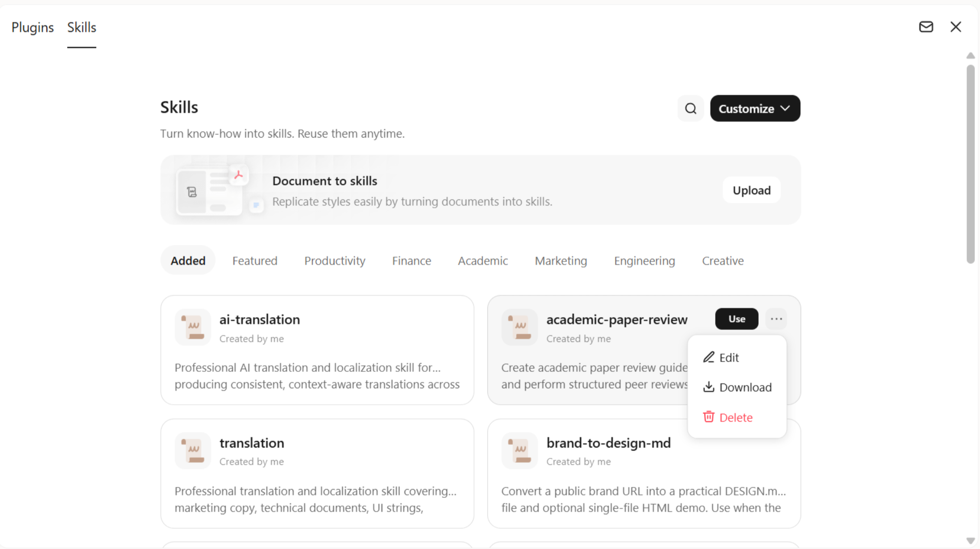
Task: Click the translation skill scroll icon
Action: pyautogui.click(x=193, y=450)
